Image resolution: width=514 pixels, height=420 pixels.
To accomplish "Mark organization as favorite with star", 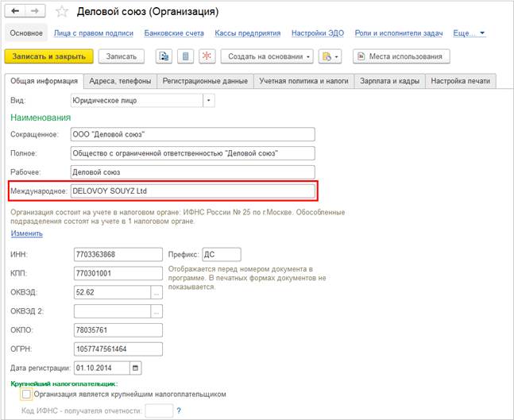I will click(62, 12).
